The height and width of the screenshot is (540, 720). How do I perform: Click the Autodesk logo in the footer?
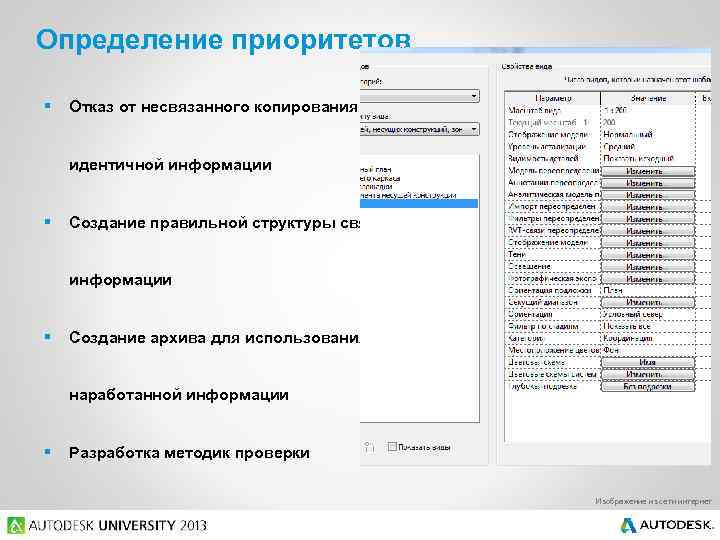667,525
